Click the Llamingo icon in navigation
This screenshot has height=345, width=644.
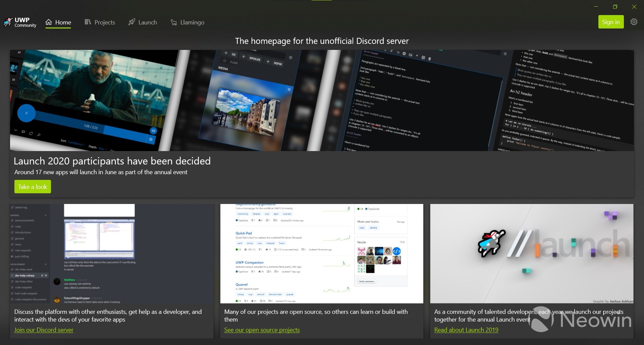[x=174, y=22]
